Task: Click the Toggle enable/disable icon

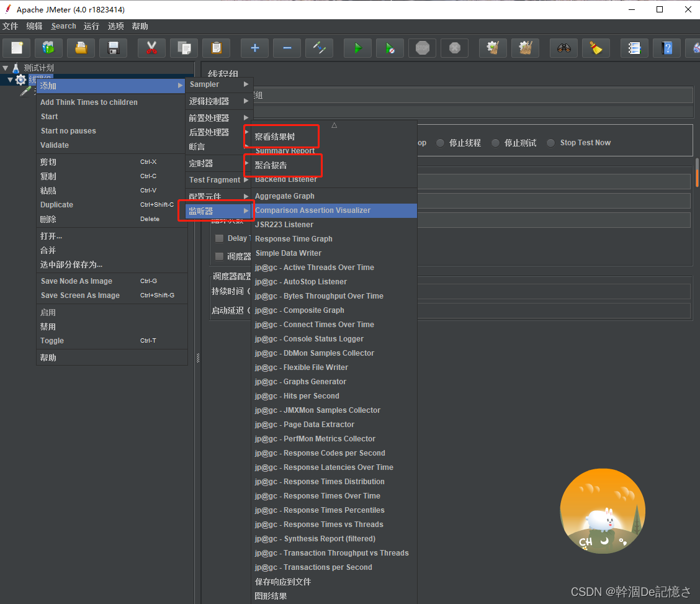Action: (x=319, y=48)
